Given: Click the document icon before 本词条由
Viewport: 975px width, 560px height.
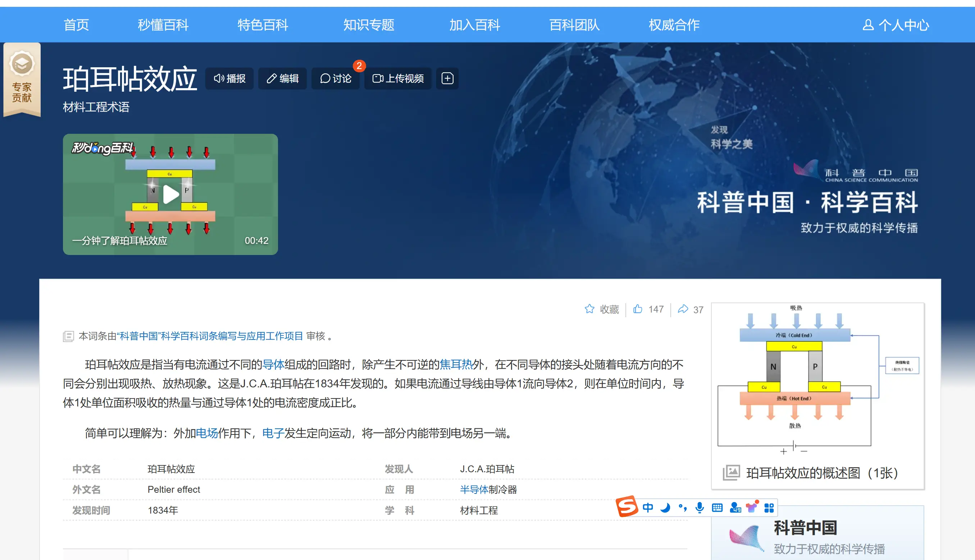Looking at the screenshot, I should pyautogui.click(x=68, y=337).
